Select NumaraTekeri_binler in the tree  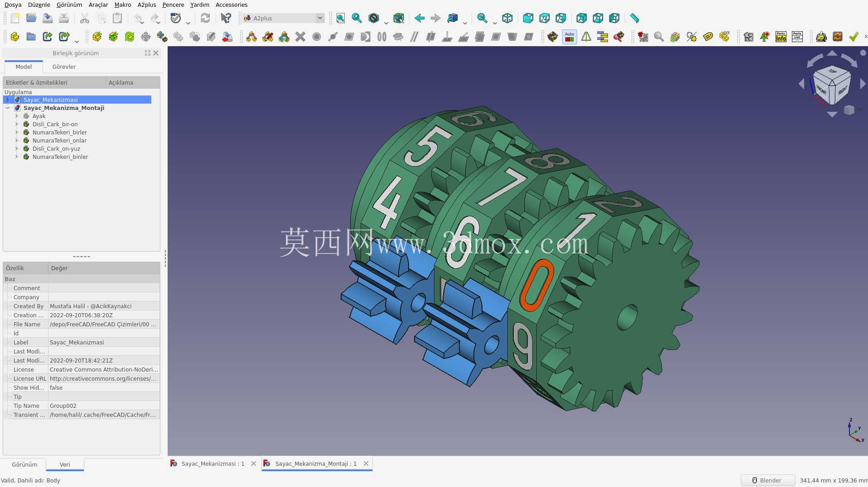coord(60,157)
